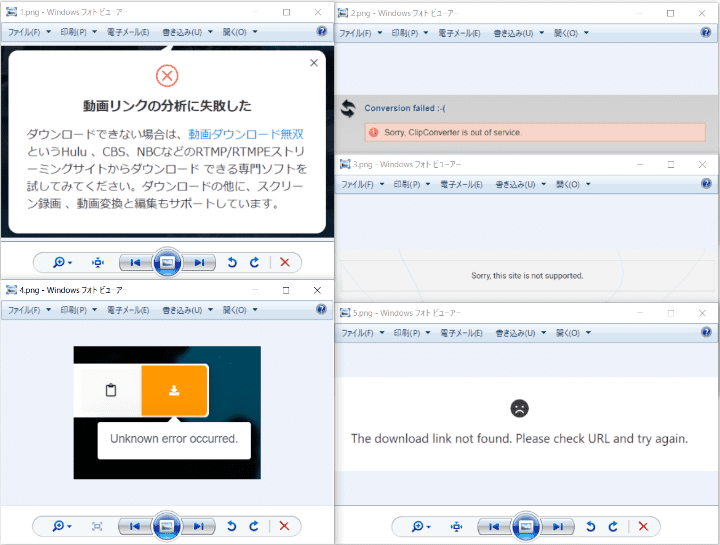Go to previous image in 1.png viewer

tap(133, 262)
